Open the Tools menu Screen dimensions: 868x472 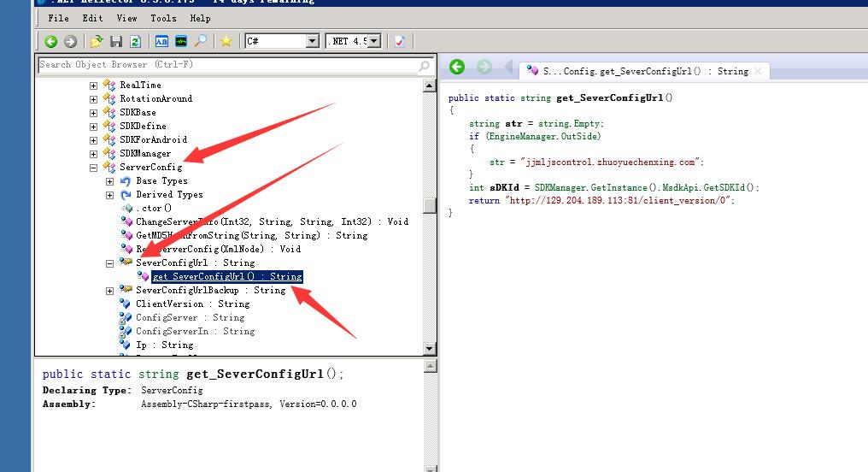pos(163,18)
